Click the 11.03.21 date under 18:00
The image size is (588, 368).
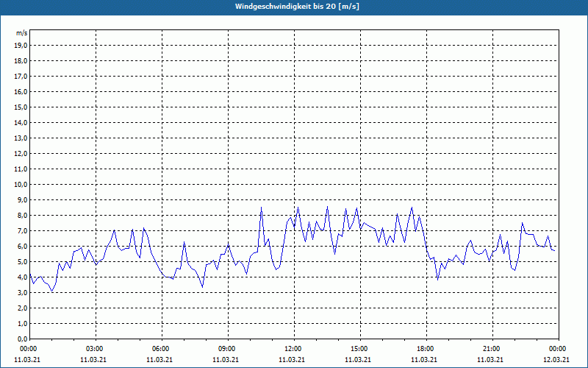[424, 359]
